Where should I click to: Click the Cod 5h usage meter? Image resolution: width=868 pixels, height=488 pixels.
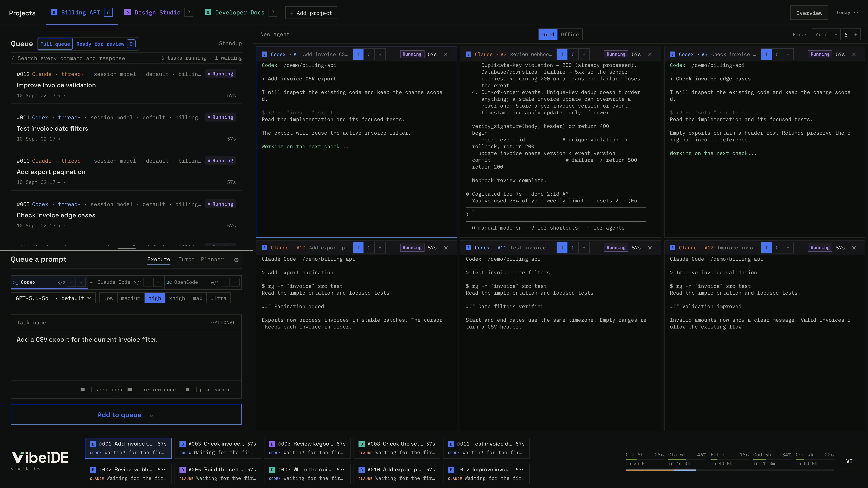point(772,459)
